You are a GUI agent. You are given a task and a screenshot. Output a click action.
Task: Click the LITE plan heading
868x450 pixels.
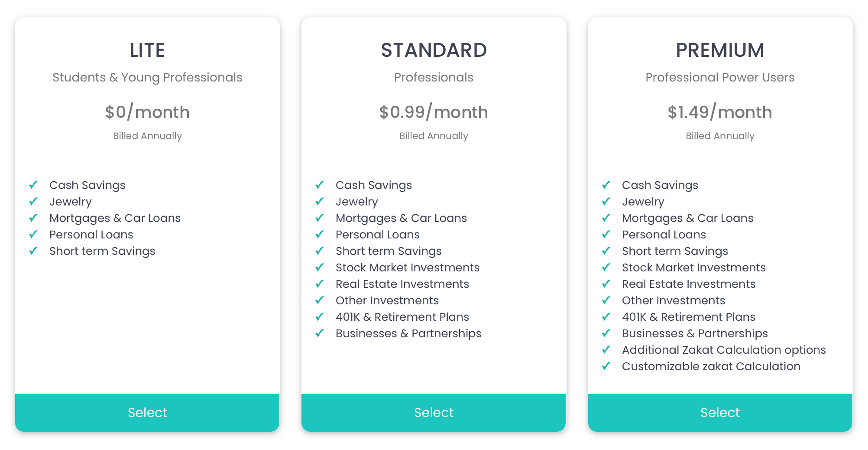click(147, 50)
